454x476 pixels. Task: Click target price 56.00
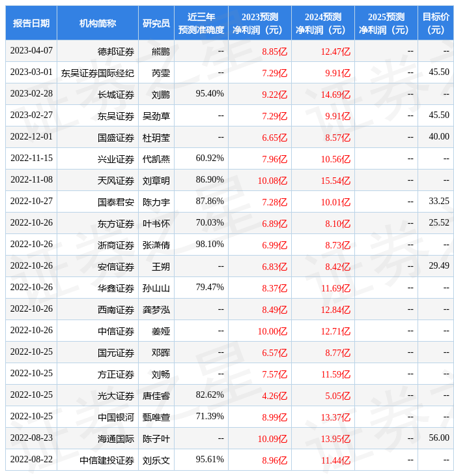click(439, 438)
